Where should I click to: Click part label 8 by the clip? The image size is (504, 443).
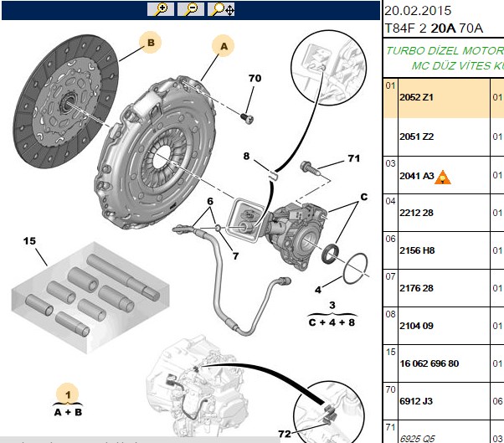246,157
